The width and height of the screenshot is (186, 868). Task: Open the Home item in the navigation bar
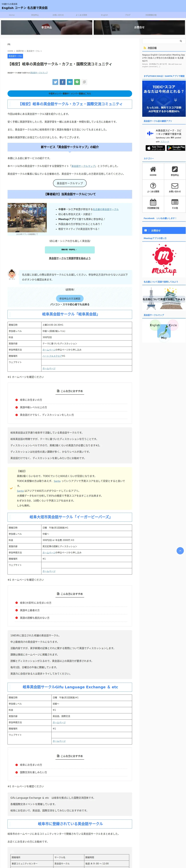tap(12, 15)
